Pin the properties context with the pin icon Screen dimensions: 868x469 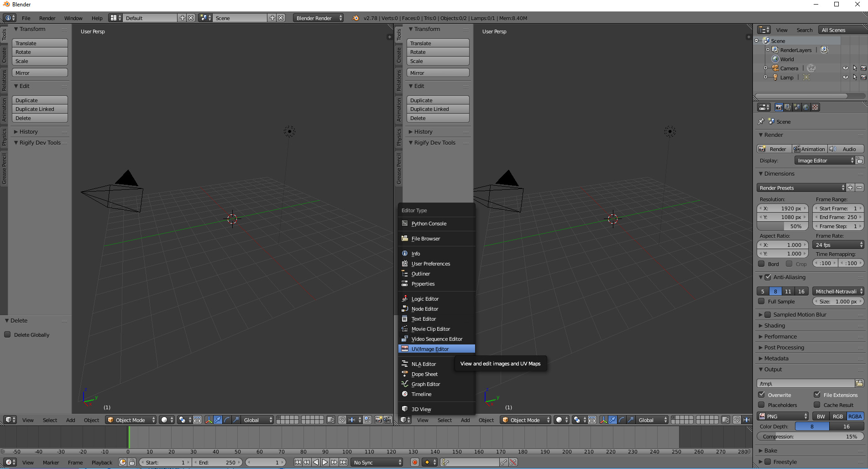(761, 121)
